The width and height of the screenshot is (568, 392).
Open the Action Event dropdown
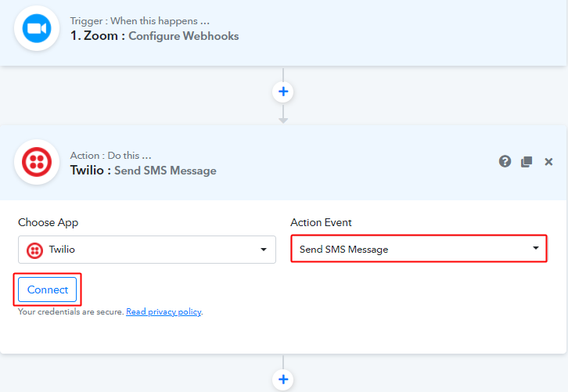[419, 249]
